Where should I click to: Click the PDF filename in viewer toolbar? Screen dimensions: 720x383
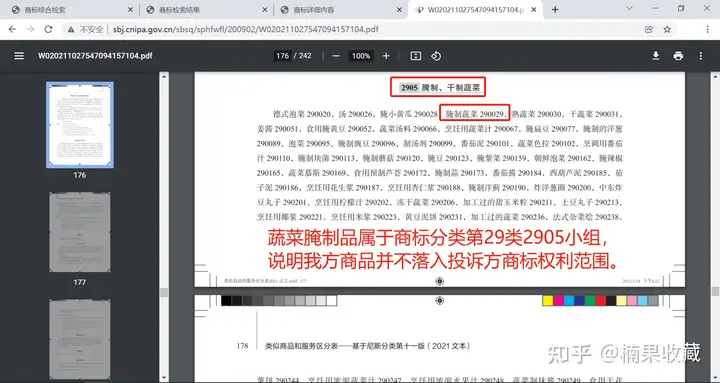point(95,56)
